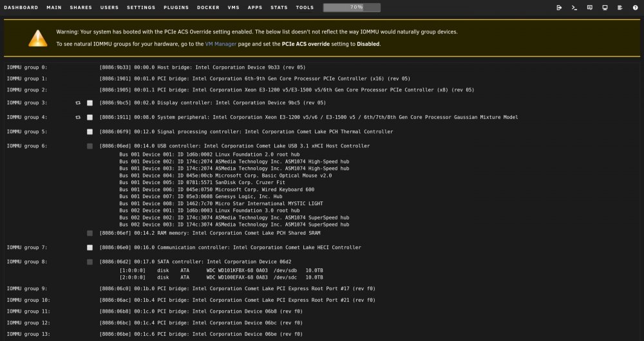Select PCI bridge Device 06be row

[201, 335]
